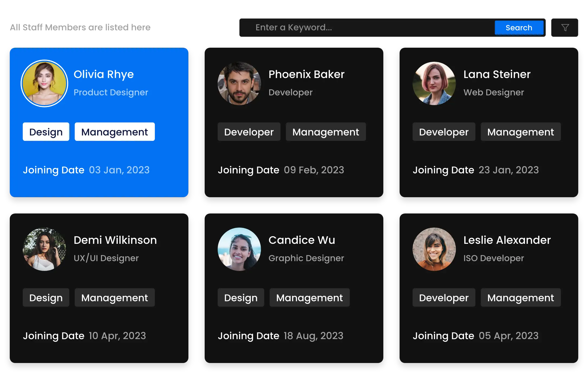
Task: Click the Demi Wilkinson name heading
Action: [115, 240]
